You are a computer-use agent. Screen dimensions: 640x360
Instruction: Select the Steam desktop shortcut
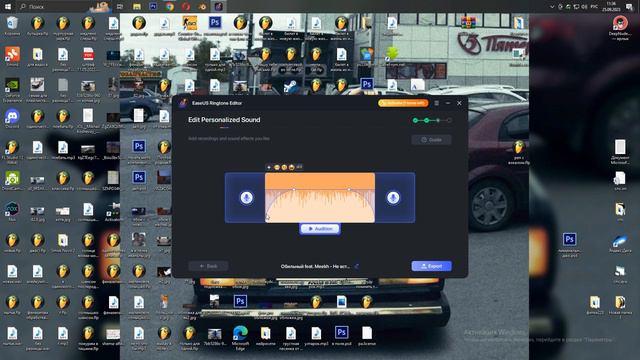(x=291, y=86)
